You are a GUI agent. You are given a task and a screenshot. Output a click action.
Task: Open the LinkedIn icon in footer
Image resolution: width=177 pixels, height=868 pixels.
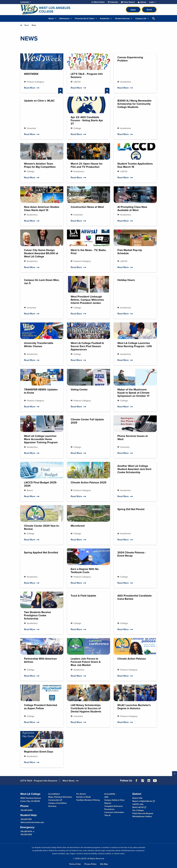click(149, 780)
